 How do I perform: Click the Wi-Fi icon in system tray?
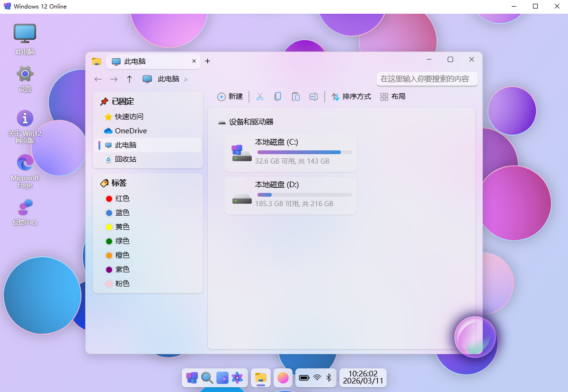point(317,377)
